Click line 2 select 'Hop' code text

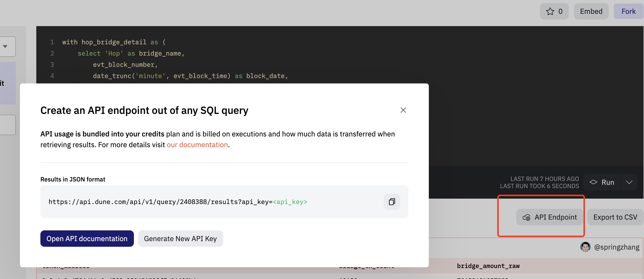tap(131, 53)
